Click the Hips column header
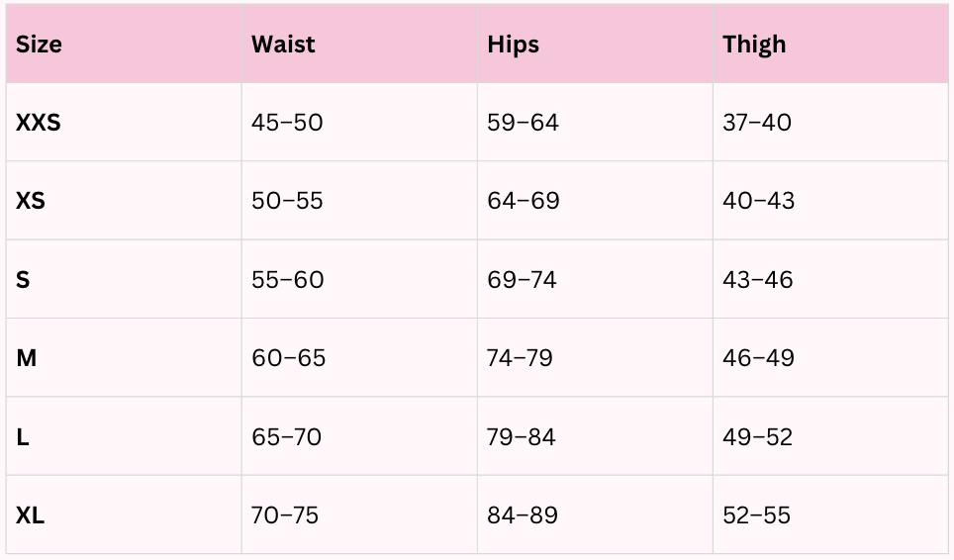This screenshot has width=954, height=560. [513, 45]
